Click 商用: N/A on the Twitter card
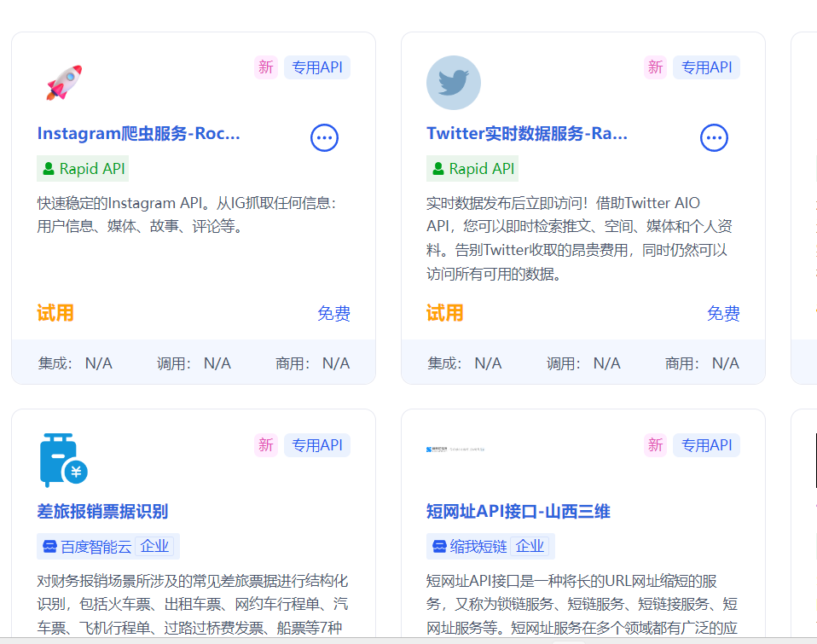 703,363
